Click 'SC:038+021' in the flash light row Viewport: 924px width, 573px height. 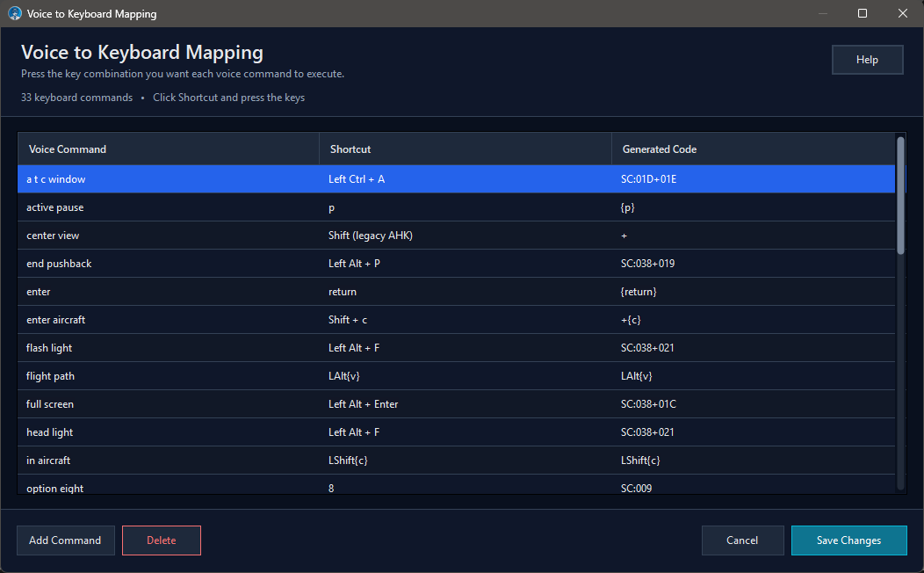(x=647, y=348)
